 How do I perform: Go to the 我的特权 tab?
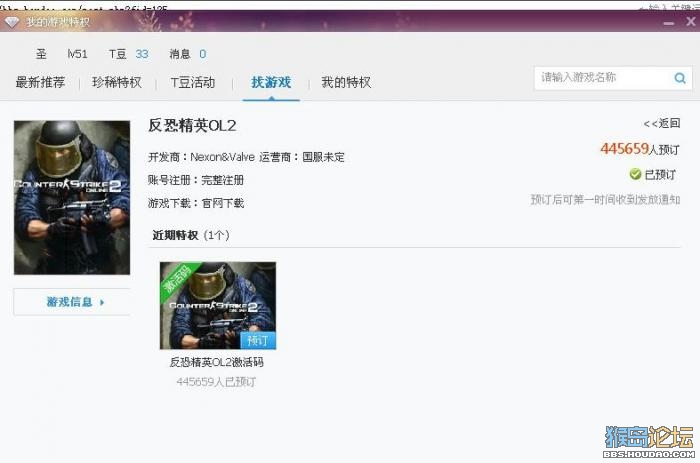(x=346, y=82)
